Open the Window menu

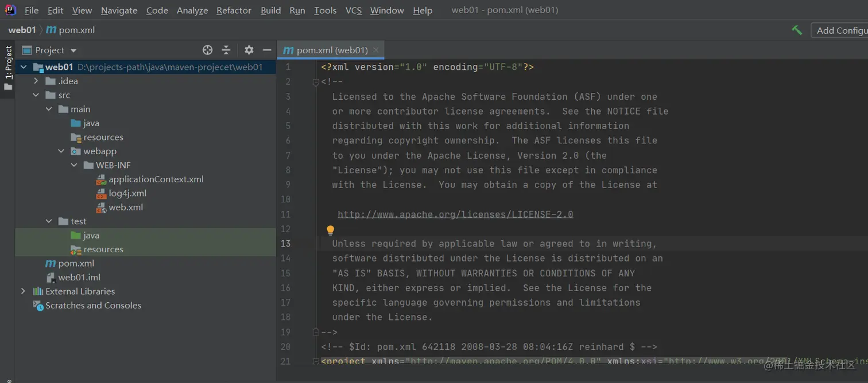point(387,10)
